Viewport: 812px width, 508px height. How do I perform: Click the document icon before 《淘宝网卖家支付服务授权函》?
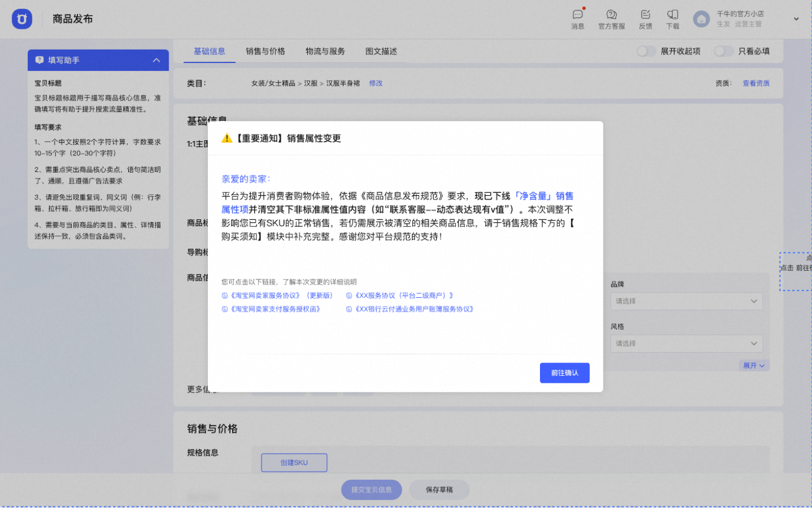(225, 309)
